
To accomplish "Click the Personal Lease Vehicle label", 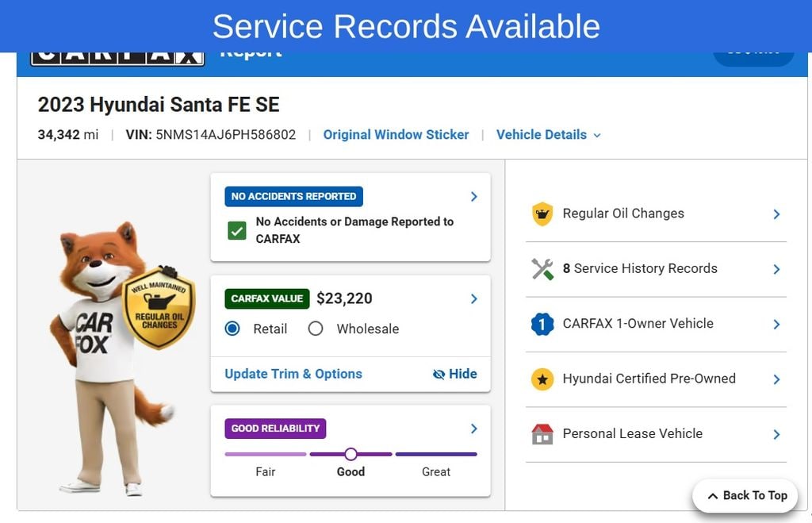I will click(632, 433).
